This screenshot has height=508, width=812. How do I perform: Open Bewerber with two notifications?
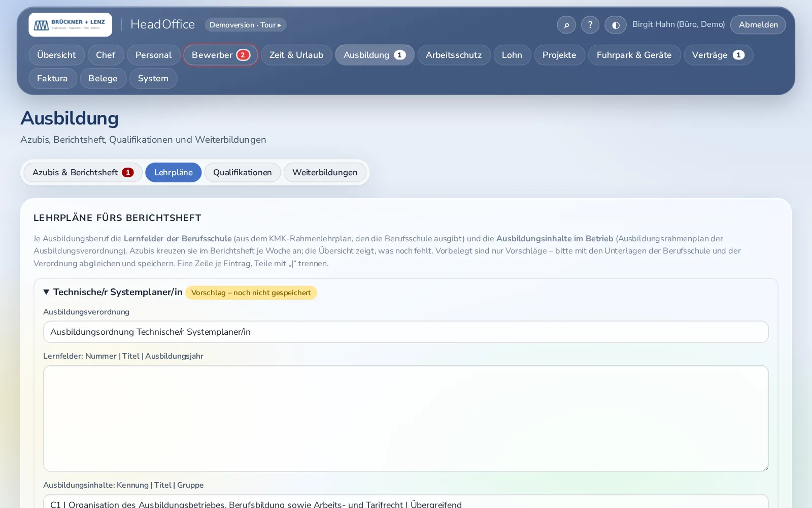click(x=221, y=55)
